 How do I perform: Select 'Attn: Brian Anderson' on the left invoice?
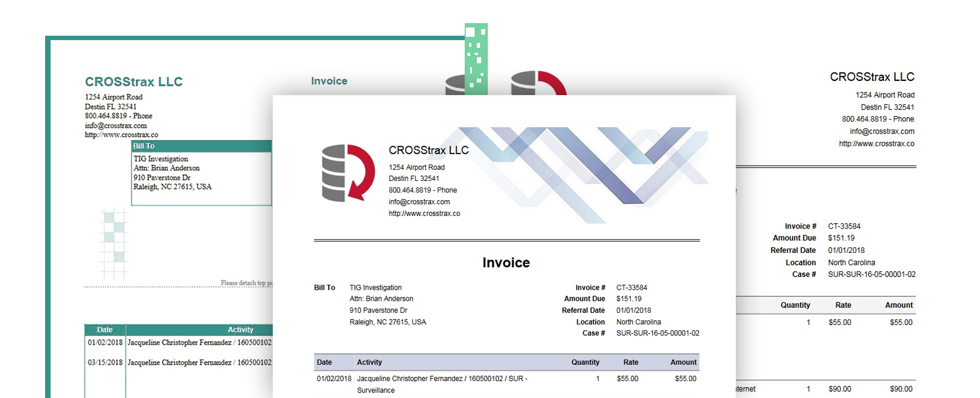pyautogui.click(x=167, y=168)
